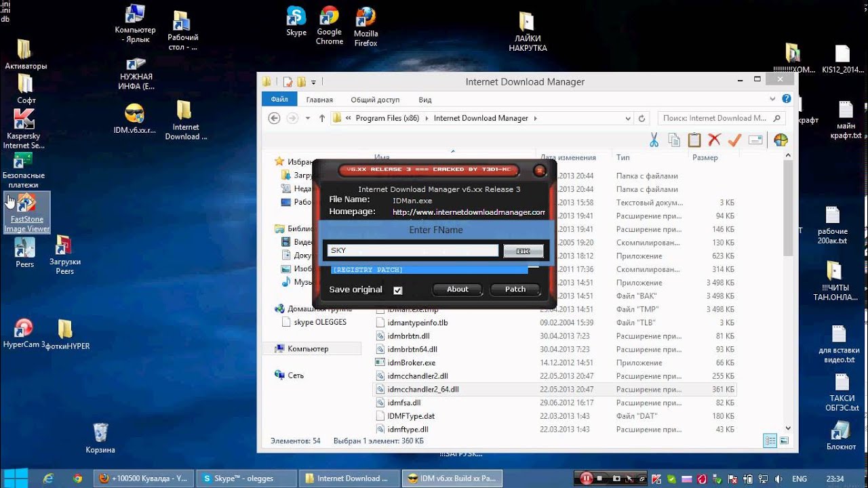The height and width of the screenshot is (488, 868).
Task: Switch Explorer to details view layout button
Action: click(x=770, y=441)
